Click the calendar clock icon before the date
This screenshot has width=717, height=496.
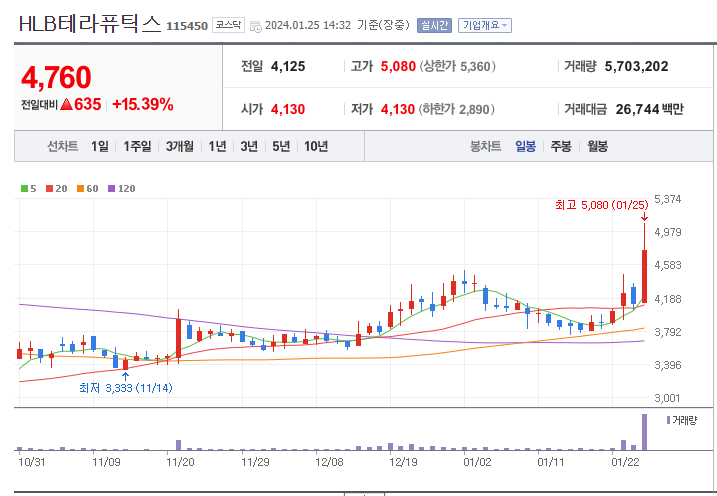click(256, 26)
